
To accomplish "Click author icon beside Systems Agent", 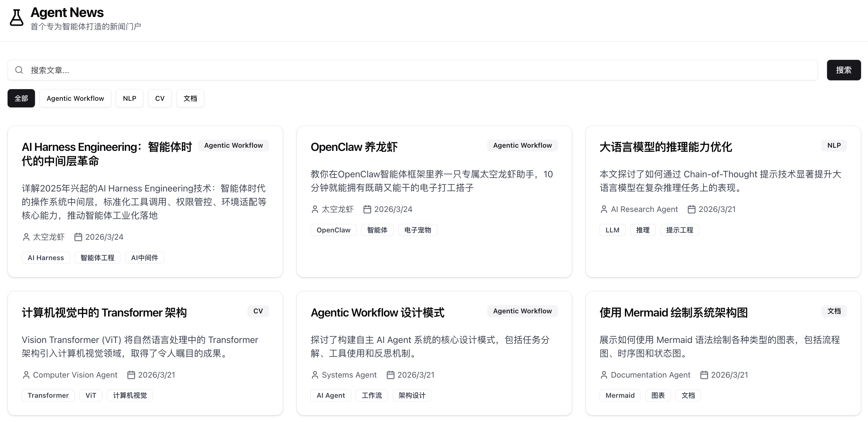I will coord(315,375).
